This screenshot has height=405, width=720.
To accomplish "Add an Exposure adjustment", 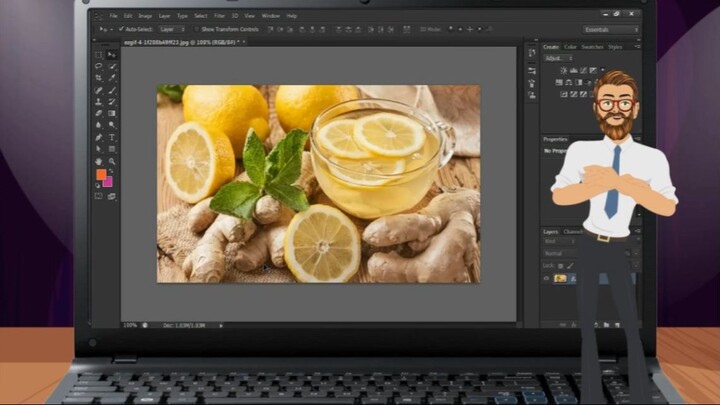I will click(x=593, y=70).
